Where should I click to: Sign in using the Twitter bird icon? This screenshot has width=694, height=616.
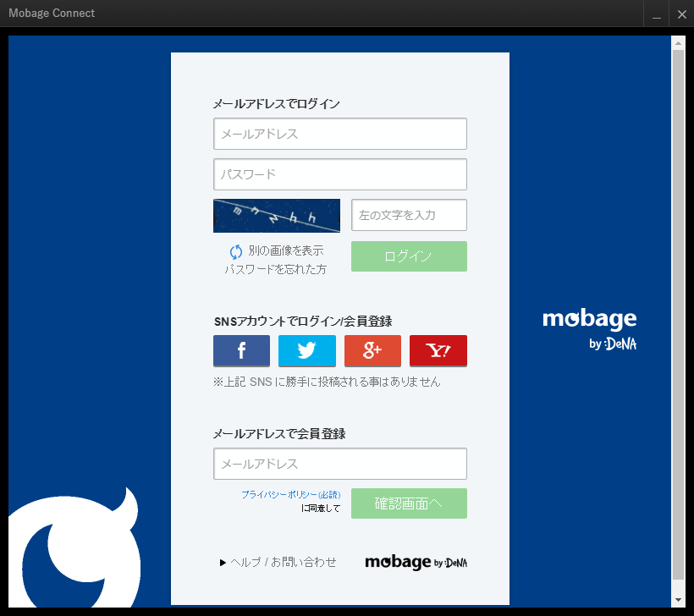click(x=306, y=350)
